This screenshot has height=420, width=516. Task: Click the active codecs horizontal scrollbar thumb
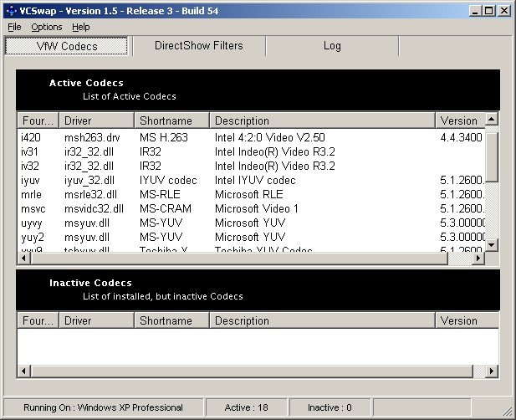(x=239, y=259)
